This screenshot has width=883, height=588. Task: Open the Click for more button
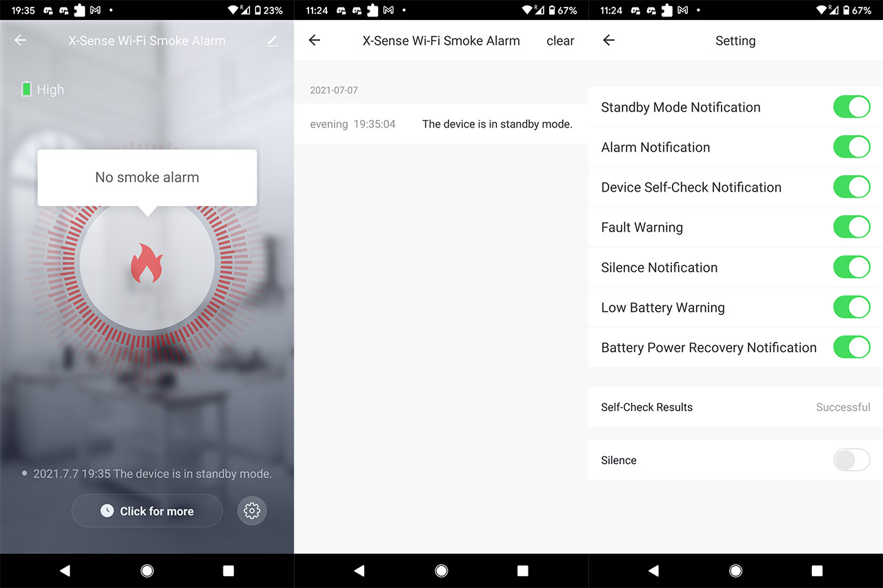tap(147, 511)
